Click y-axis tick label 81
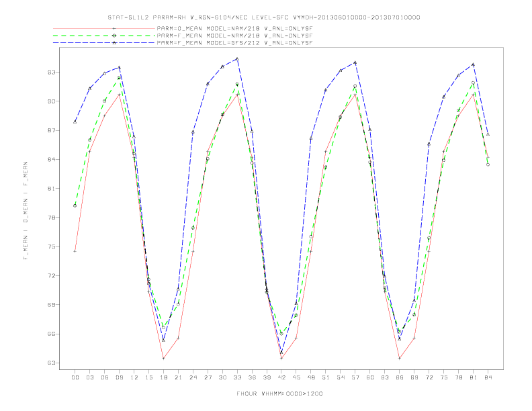The image size is (532, 411). (x=52, y=189)
